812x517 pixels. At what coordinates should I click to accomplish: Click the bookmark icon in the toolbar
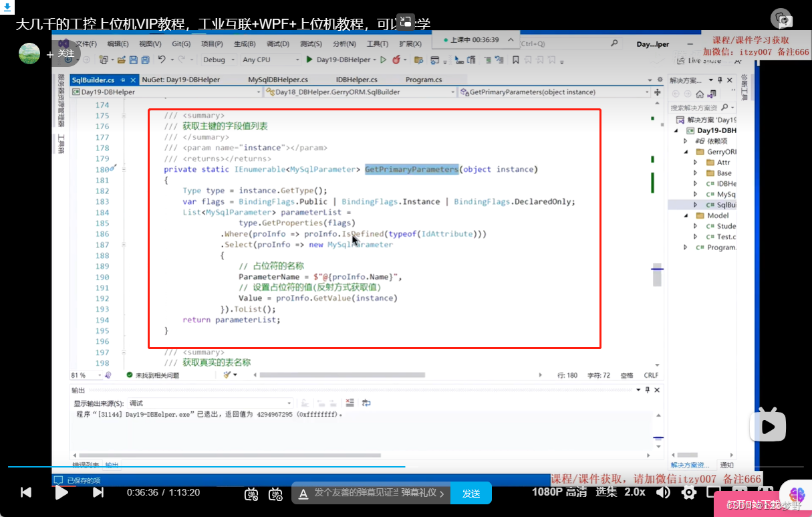515,60
